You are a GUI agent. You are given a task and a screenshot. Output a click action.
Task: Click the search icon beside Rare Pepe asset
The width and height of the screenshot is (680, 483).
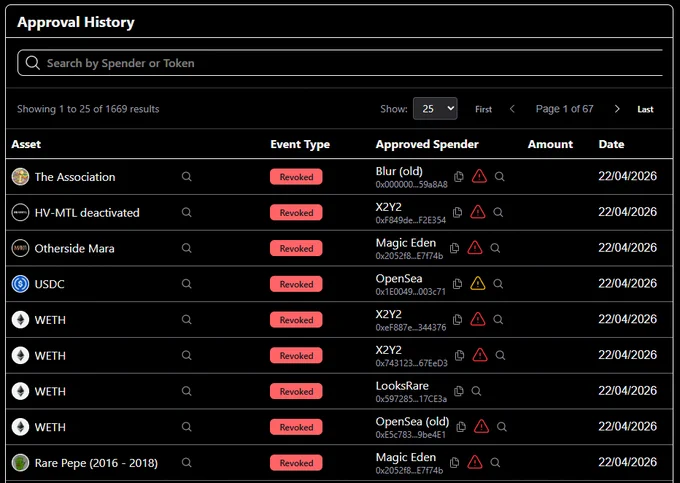tap(186, 462)
